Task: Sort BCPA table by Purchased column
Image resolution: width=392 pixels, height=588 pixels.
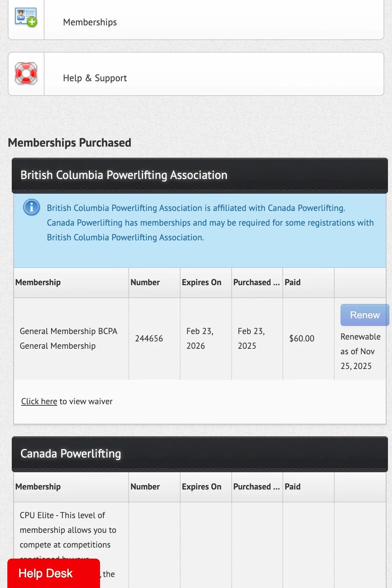Action: coord(257,282)
